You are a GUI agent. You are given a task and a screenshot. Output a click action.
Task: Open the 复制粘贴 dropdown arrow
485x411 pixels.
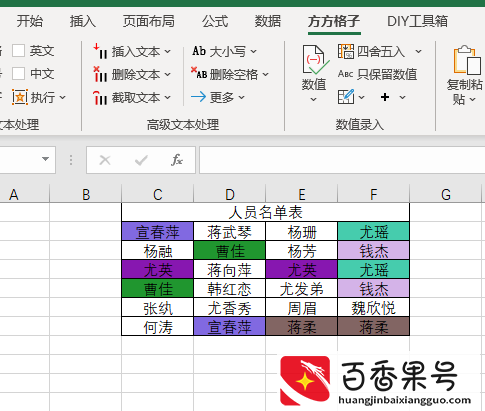point(473,100)
